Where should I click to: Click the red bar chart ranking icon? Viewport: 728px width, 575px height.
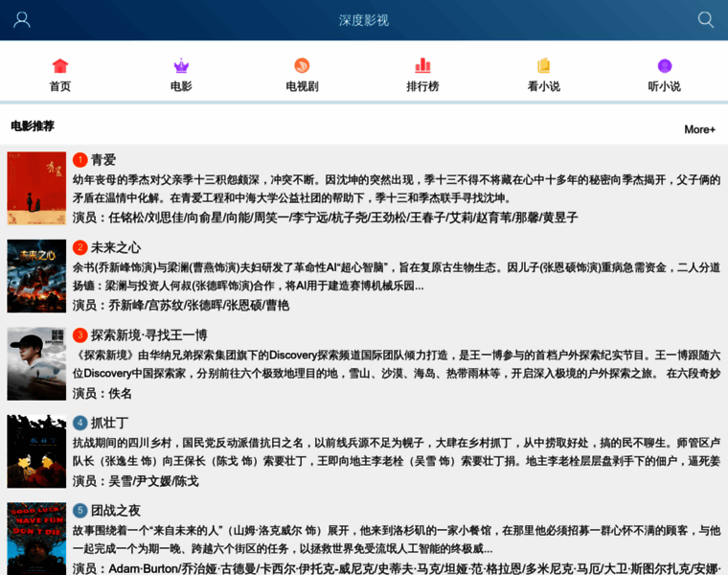(423, 65)
